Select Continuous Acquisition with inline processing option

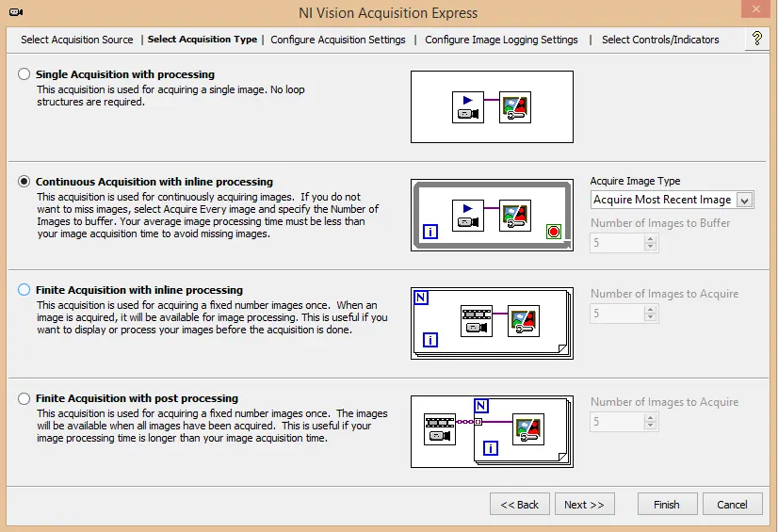tap(24, 182)
